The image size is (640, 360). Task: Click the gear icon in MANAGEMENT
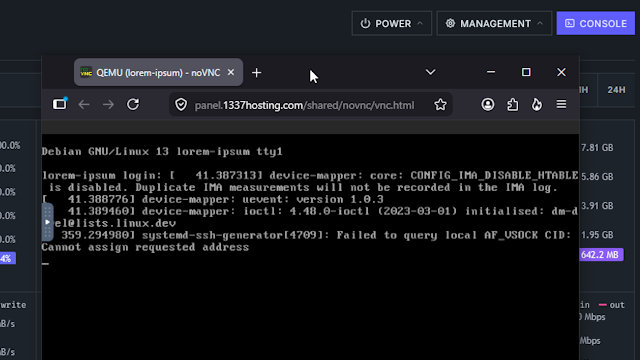[450, 23]
